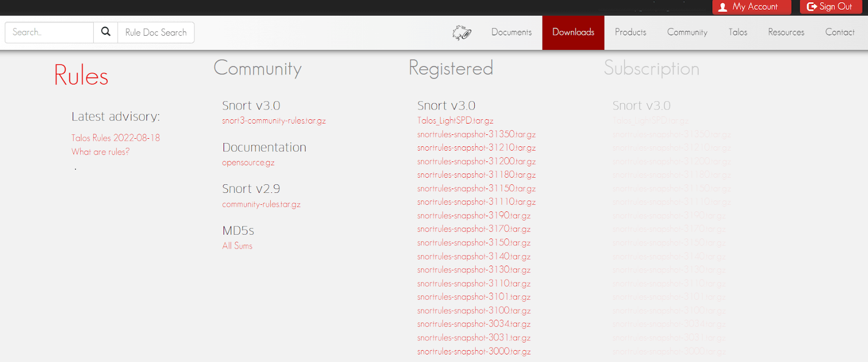Download registered snortrules-snapshot-3130.tar.gz
The width and height of the screenshot is (868, 362).
pyautogui.click(x=474, y=270)
